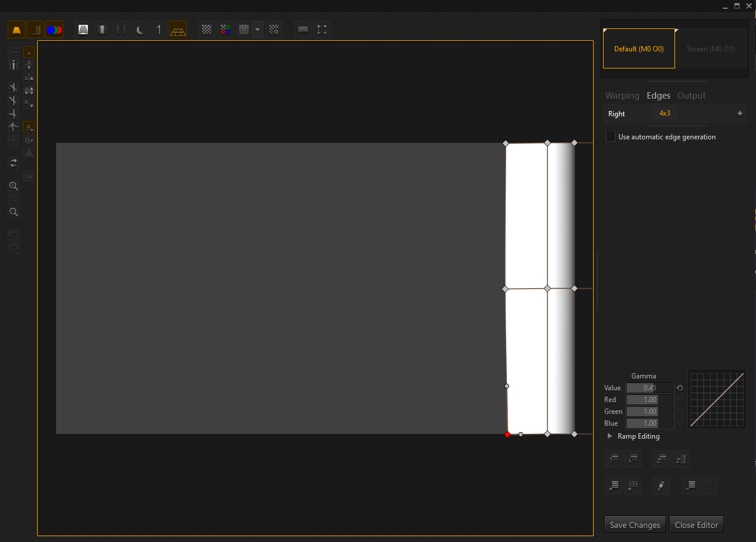Viewport: 756px width, 542px height.
Task: Click the colored checkerboard pattern icon
Action: [x=225, y=30]
